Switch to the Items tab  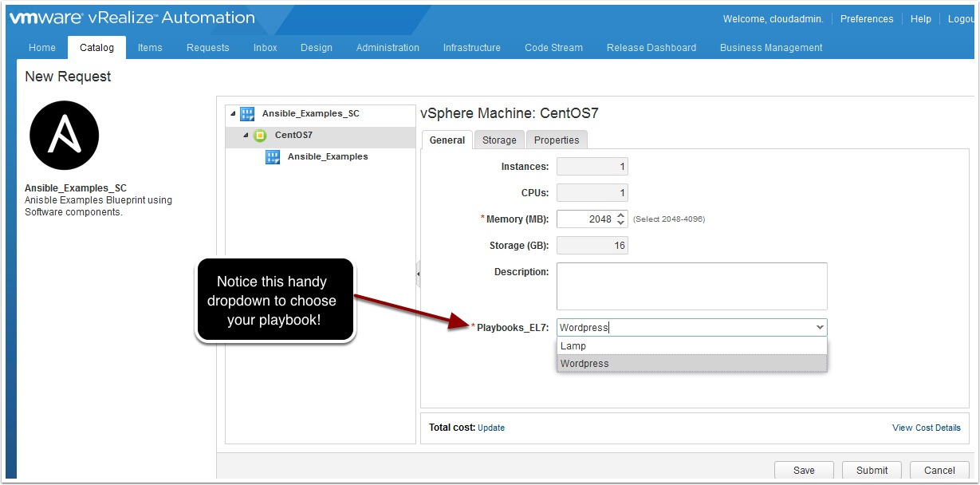(x=150, y=48)
